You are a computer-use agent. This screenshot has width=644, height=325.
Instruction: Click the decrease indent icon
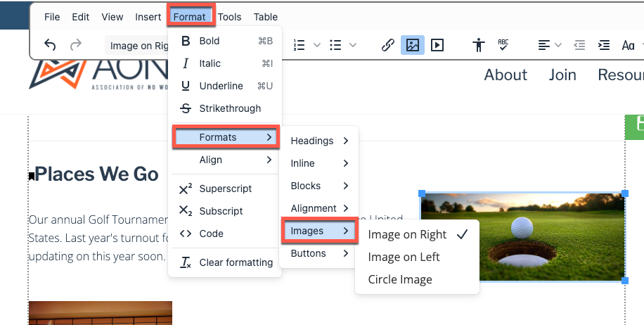tap(579, 45)
